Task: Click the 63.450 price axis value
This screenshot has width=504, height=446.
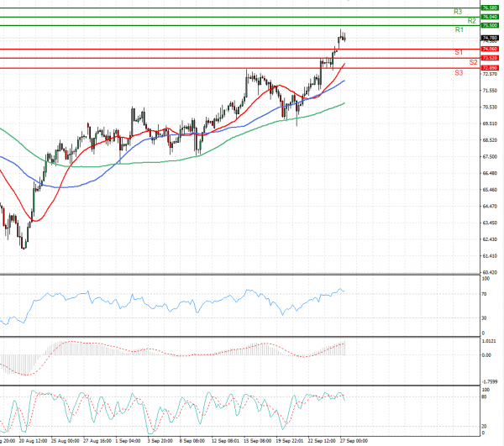Action: click(x=490, y=223)
